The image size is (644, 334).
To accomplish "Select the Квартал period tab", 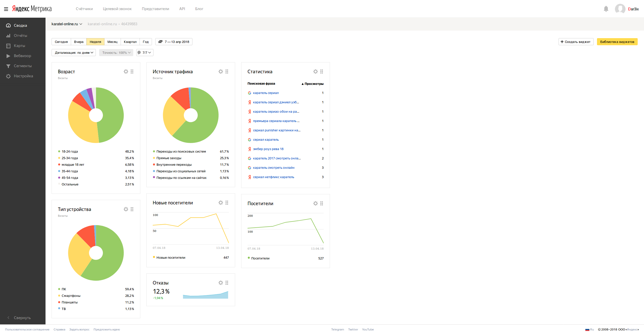I will click(x=130, y=42).
